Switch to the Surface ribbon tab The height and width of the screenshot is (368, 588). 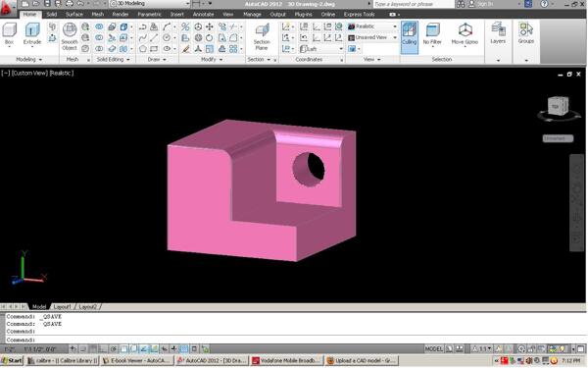(x=74, y=15)
